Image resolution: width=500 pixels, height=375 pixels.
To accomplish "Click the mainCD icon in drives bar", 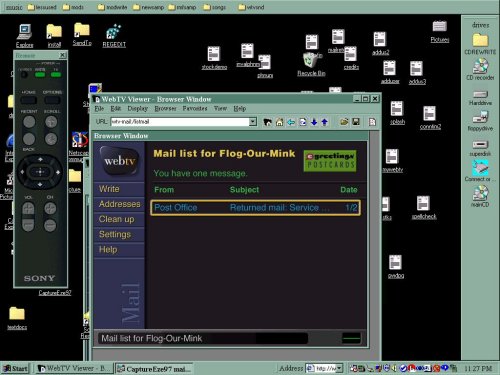I will [x=480, y=196].
